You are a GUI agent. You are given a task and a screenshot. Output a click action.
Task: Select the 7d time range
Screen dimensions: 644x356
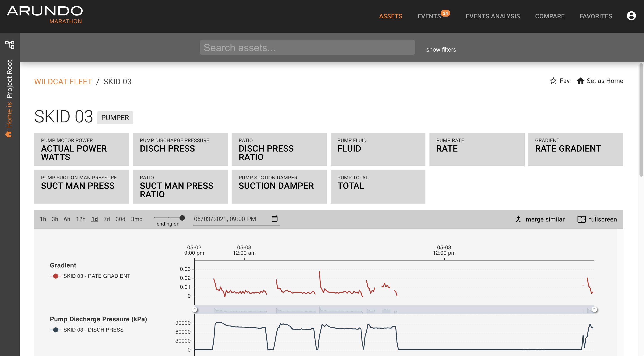point(107,219)
